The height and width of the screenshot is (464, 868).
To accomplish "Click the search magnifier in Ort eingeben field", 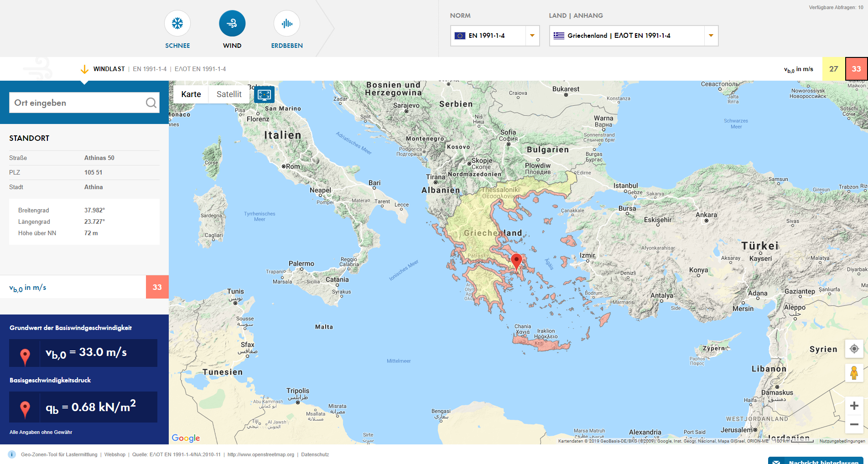I will (x=151, y=103).
